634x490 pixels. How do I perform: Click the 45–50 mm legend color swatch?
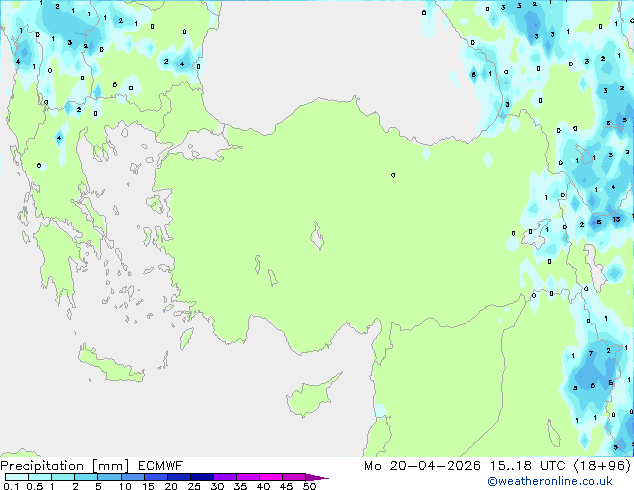[294, 477]
